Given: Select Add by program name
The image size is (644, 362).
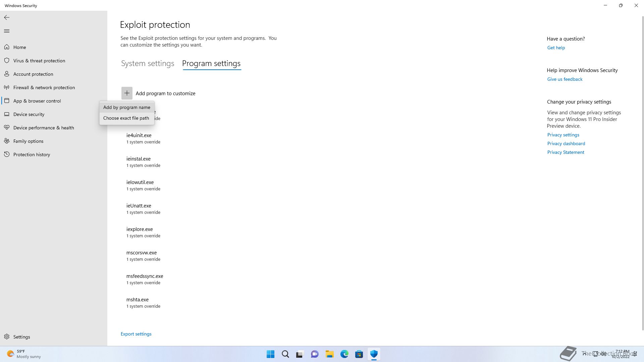Looking at the screenshot, I should [x=126, y=107].
